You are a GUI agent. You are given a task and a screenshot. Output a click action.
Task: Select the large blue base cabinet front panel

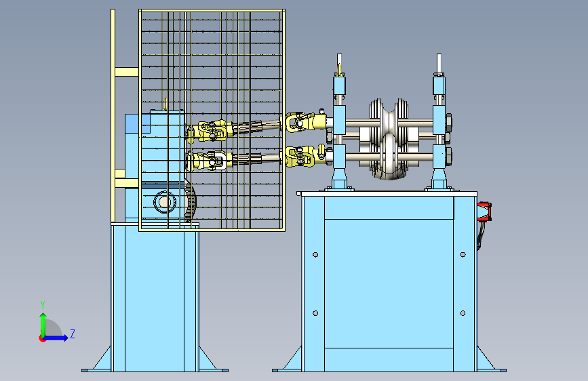tap(389, 284)
